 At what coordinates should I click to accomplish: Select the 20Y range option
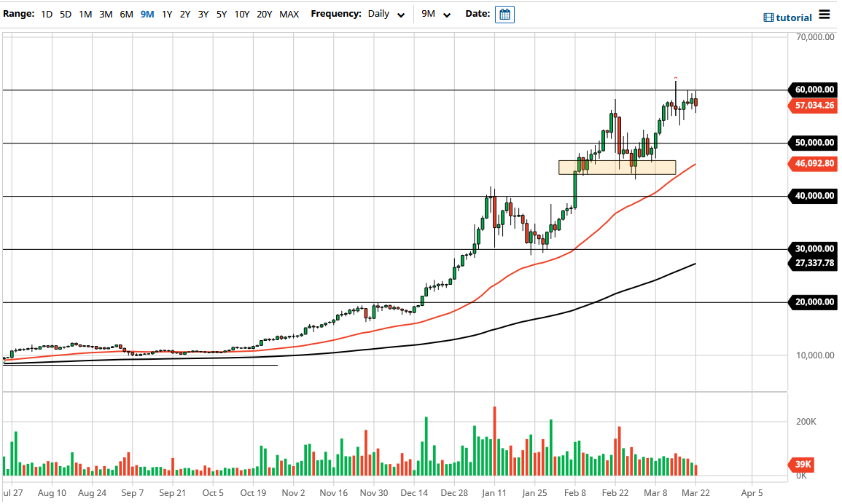click(265, 14)
